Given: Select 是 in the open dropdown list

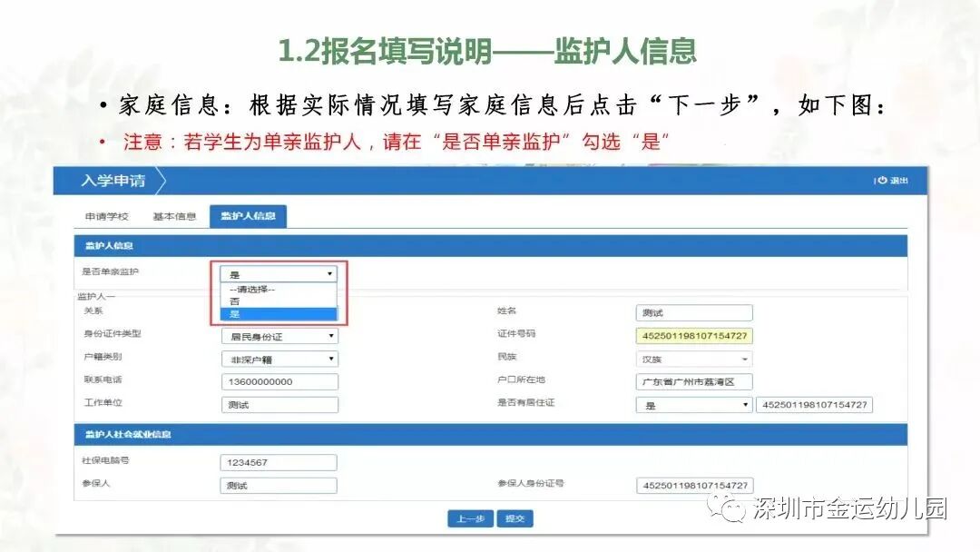Looking at the screenshot, I should tap(278, 313).
